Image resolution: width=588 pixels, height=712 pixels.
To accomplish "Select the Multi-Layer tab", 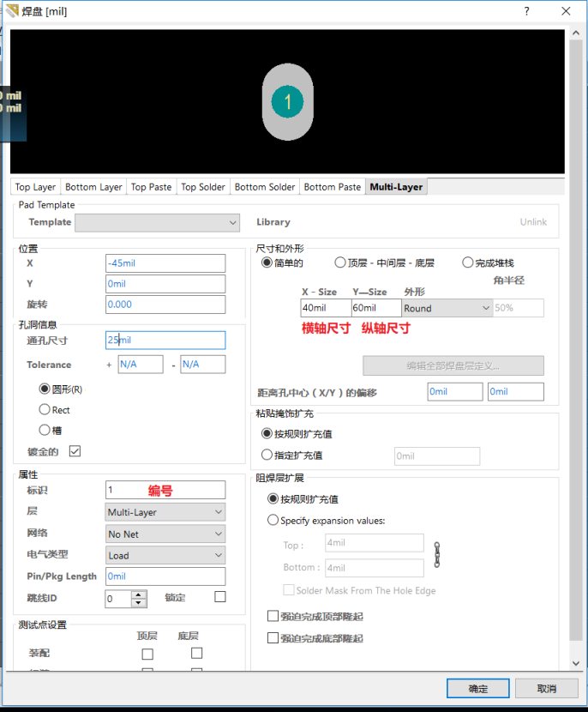I will tap(396, 187).
